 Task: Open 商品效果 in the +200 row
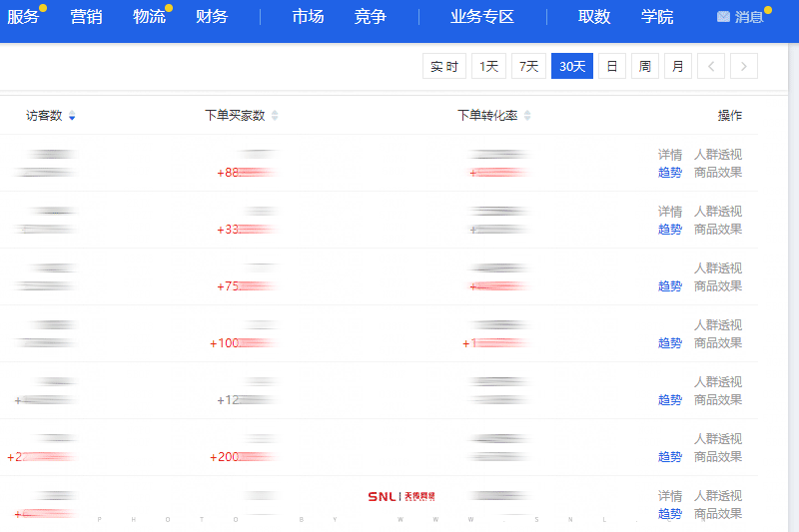pos(718,457)
